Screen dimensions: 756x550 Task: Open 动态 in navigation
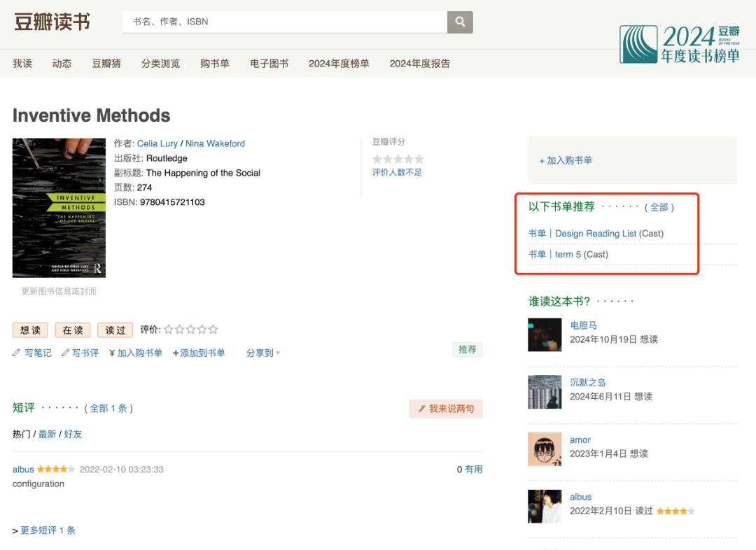click(62, 64)
